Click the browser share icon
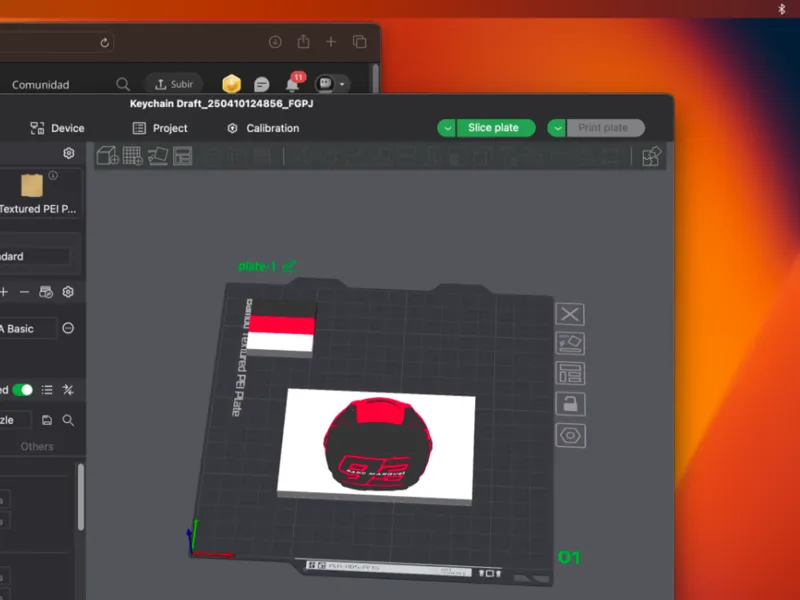The height and width of the screenshot is (600, 800). click(x=304, y=41)
